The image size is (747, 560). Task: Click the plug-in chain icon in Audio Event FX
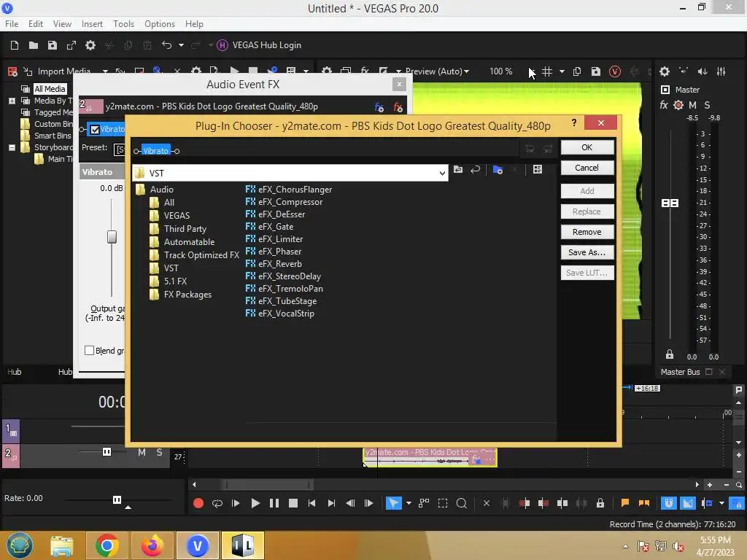[x=379, y=107]
